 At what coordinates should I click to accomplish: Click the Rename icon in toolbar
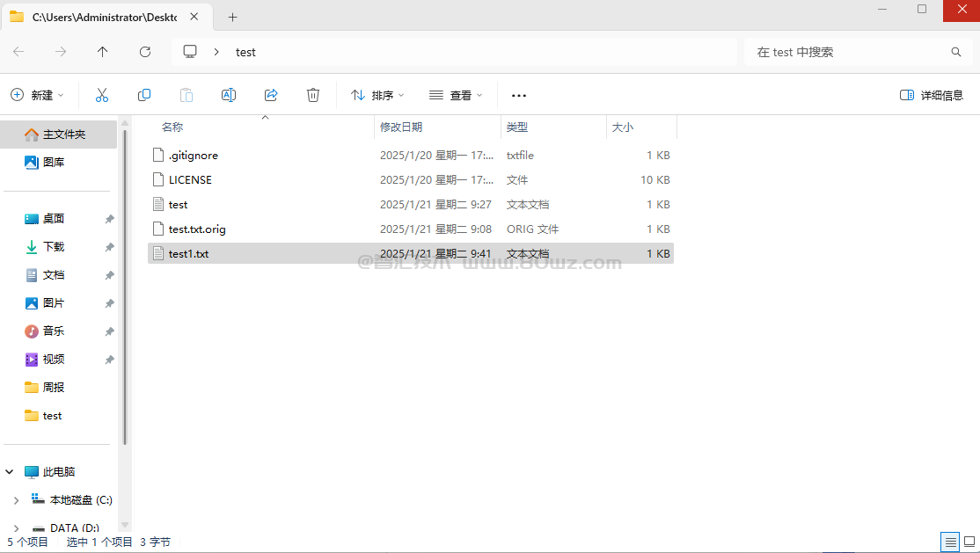[x=229, y=95]
